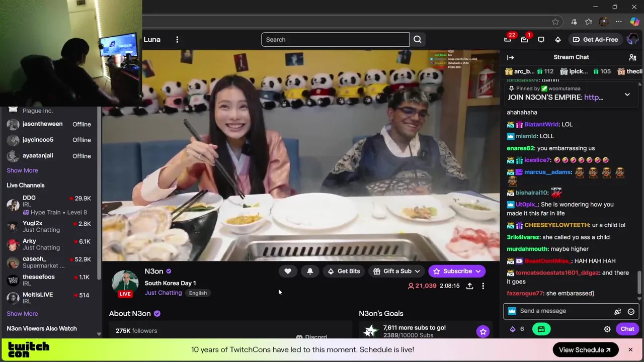Open DDG live channel in sidebar
Image resolution: width=644 pixels, height=362 pixels.
(49, 205)
